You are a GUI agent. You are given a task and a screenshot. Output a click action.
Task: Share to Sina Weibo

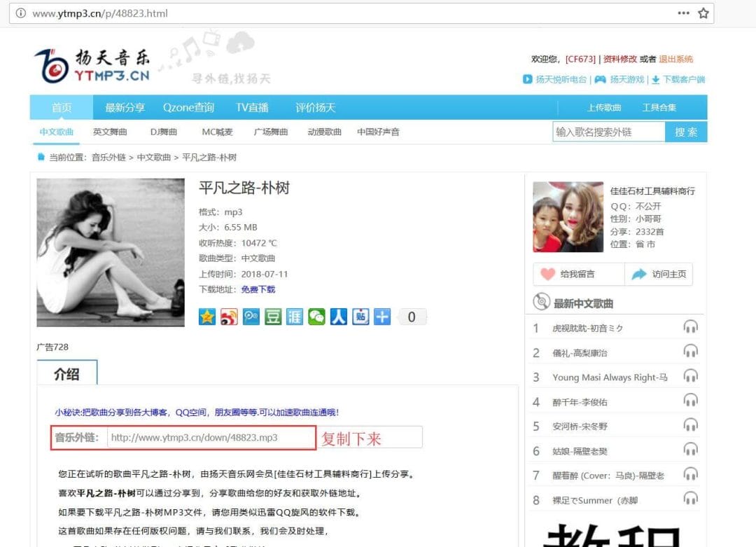pyautogui.click(x=229, y=317)
